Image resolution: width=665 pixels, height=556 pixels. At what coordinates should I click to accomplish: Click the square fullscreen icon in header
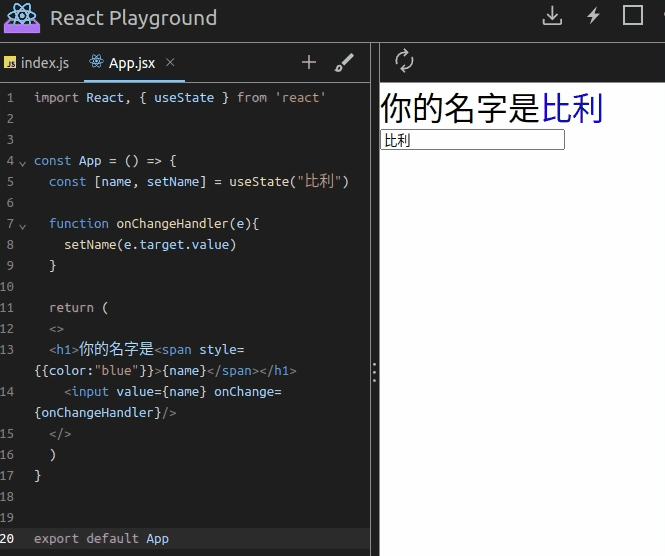point(632,15)
